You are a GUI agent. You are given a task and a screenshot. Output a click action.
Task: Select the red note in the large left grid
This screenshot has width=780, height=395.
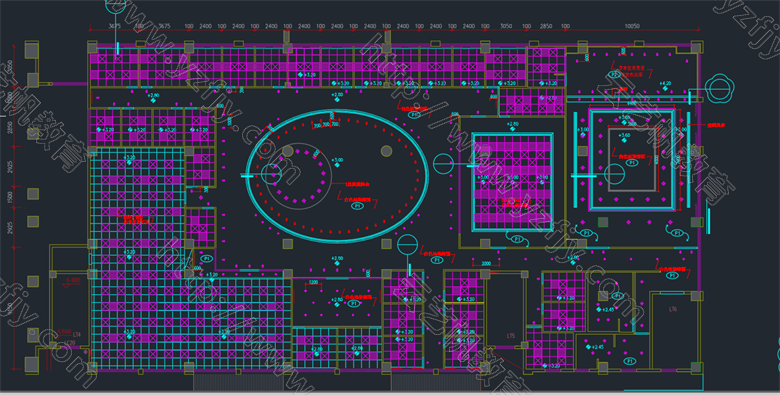pyautogui.click(x=136, y=219)
